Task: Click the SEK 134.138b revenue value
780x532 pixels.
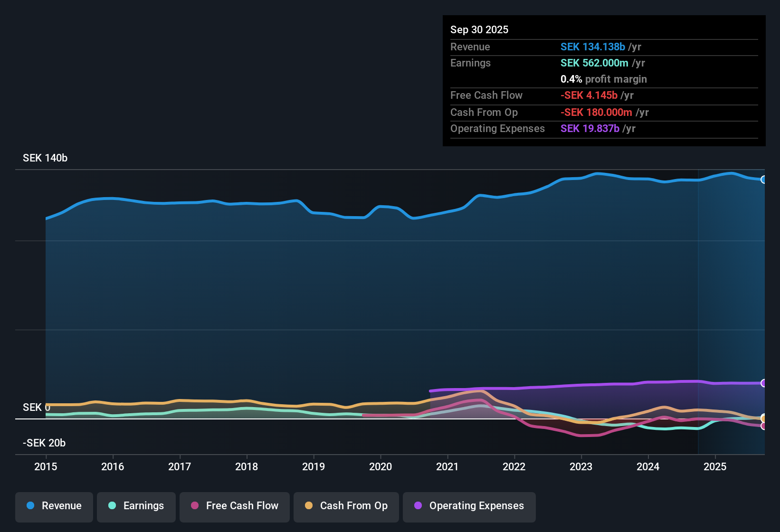Action: pos(592,47)
